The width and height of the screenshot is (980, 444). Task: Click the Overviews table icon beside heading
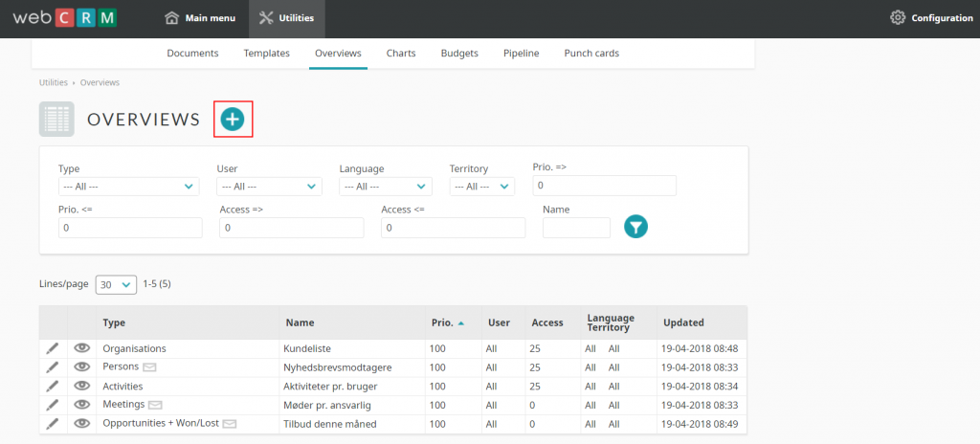click(x=56, y=119)
